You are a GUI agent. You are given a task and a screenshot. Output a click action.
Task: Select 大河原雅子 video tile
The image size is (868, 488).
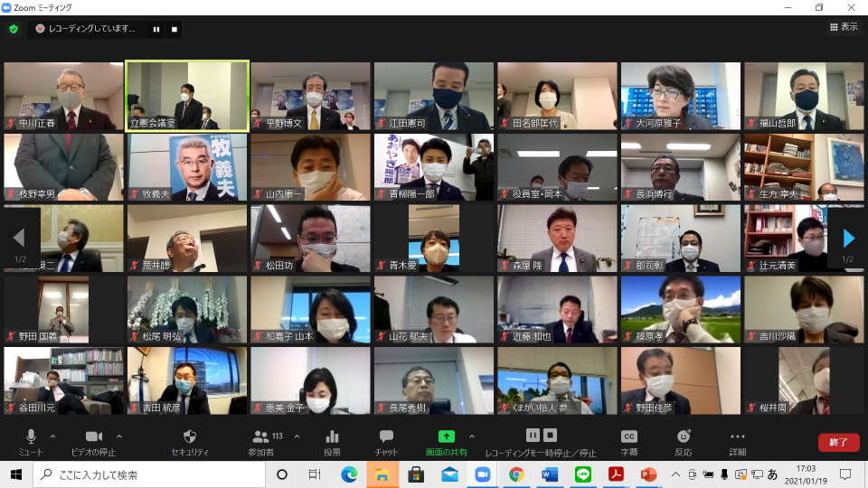click(681, 96)
